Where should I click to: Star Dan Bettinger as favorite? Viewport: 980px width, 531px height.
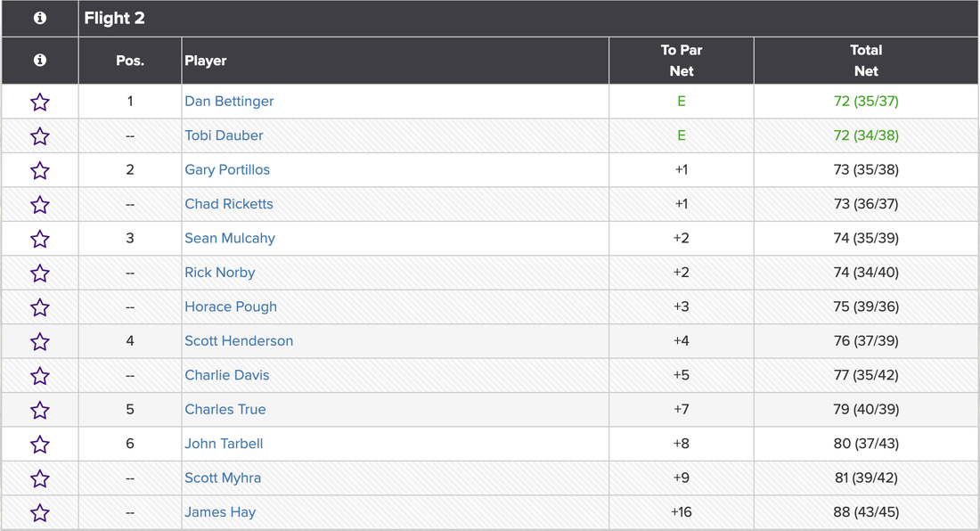[x=40, y=102]
